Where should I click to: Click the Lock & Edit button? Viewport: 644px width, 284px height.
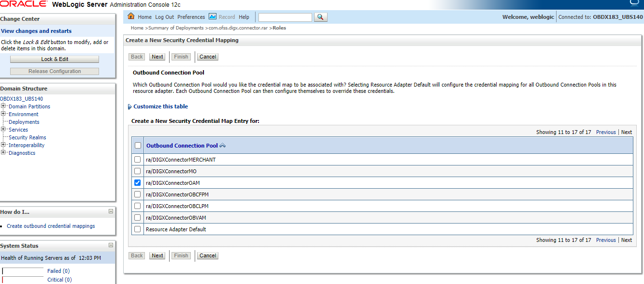[55, 59]
